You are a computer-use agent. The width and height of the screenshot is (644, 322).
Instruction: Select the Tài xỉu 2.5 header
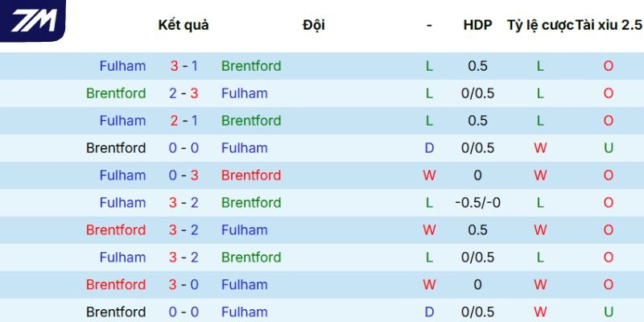[x=609, y=25]
